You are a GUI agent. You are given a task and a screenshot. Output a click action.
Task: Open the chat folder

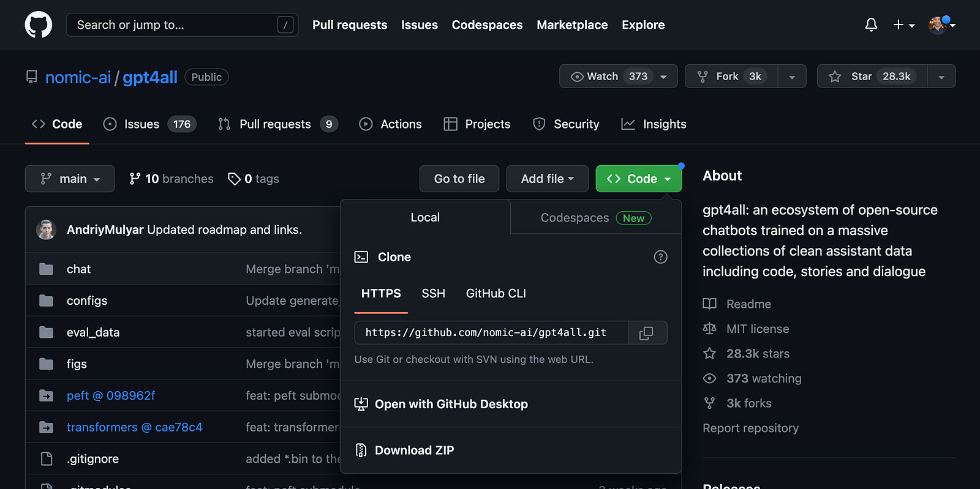pyautogui.click(x=78, y=269)
